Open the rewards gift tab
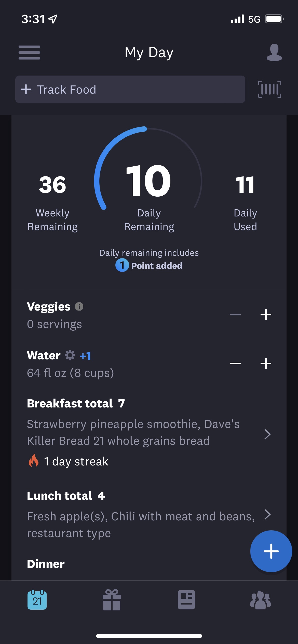 pos(112,600)
